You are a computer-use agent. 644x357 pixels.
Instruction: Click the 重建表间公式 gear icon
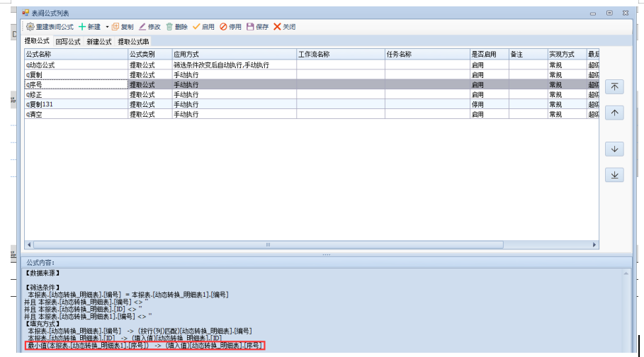[x=30, y=27]
